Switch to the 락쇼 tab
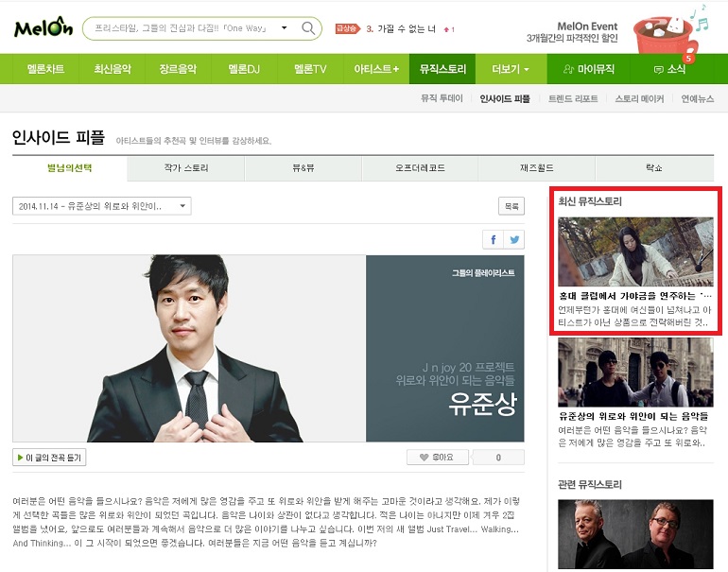Screen dimensions: 728x572 pos(654,168)
